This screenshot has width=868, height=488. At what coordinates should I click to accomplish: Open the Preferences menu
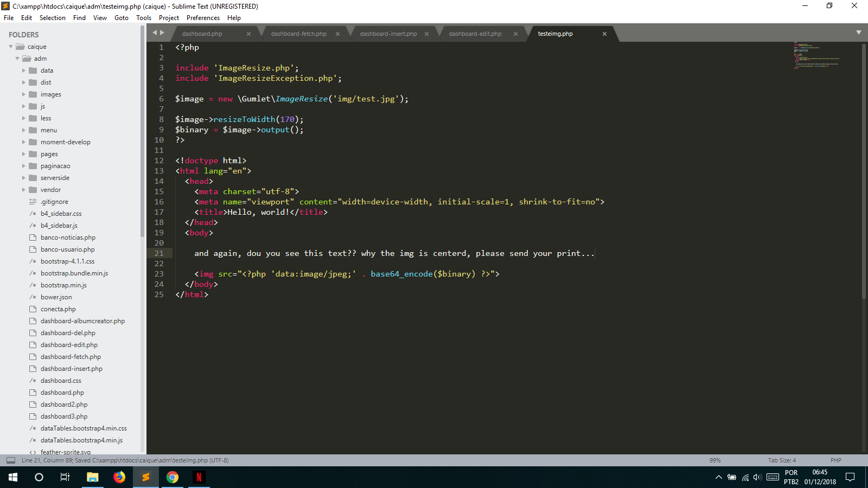[x=203, y=18]
